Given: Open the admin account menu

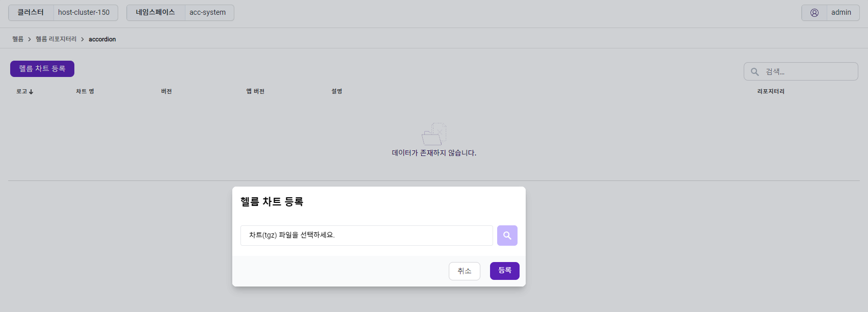Looking at the screenshot, I should 830,13.
